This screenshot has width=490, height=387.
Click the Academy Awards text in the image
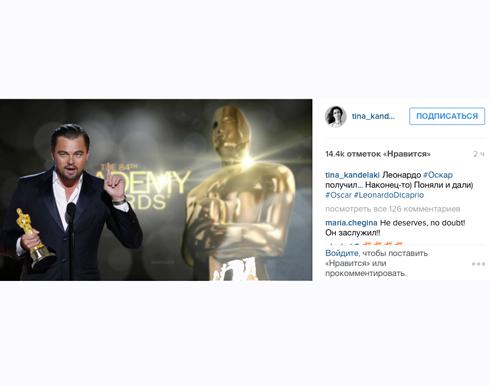(145, 186)
